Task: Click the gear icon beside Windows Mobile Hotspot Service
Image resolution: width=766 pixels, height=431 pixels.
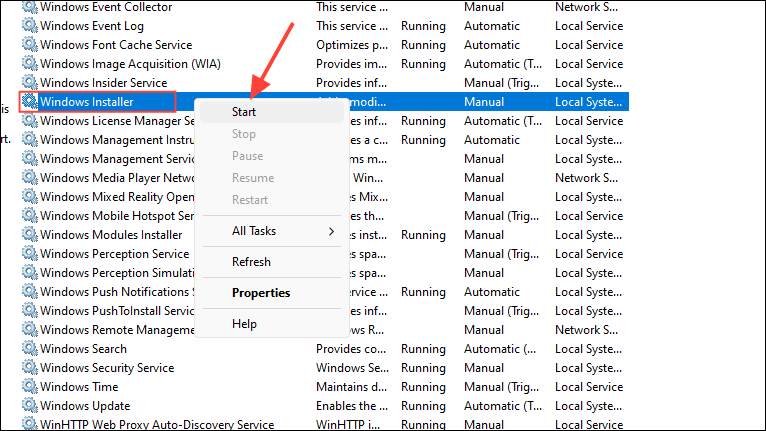Action: pos(30,216)
